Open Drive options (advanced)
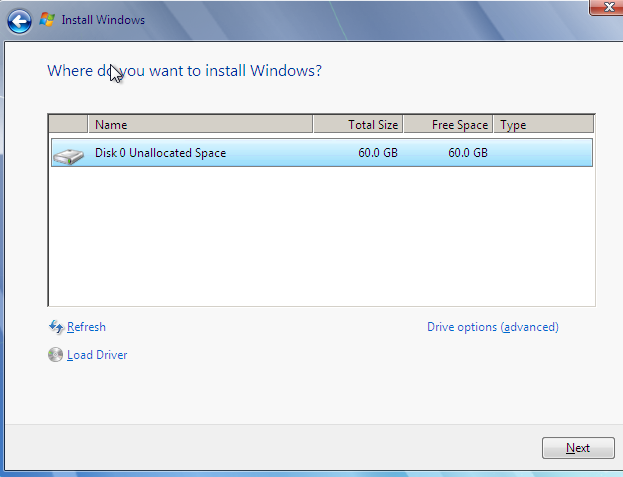 pyautogui.click(x=493, y=327)
